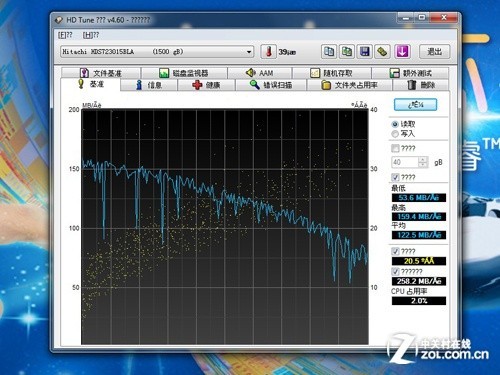Click the 退出 exit button
The height and width of the screenshot is (375, 500).
pyautogui.click(x=434, y=52)
